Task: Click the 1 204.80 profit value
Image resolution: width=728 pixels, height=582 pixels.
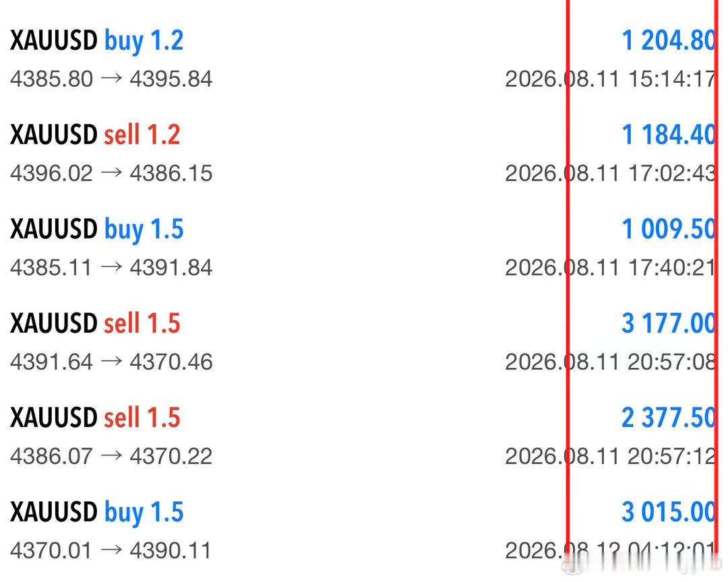Action: (669, 40)
